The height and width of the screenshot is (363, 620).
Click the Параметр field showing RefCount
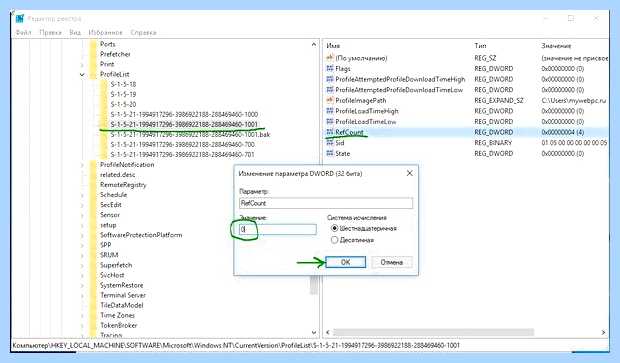tap(326, 203)
